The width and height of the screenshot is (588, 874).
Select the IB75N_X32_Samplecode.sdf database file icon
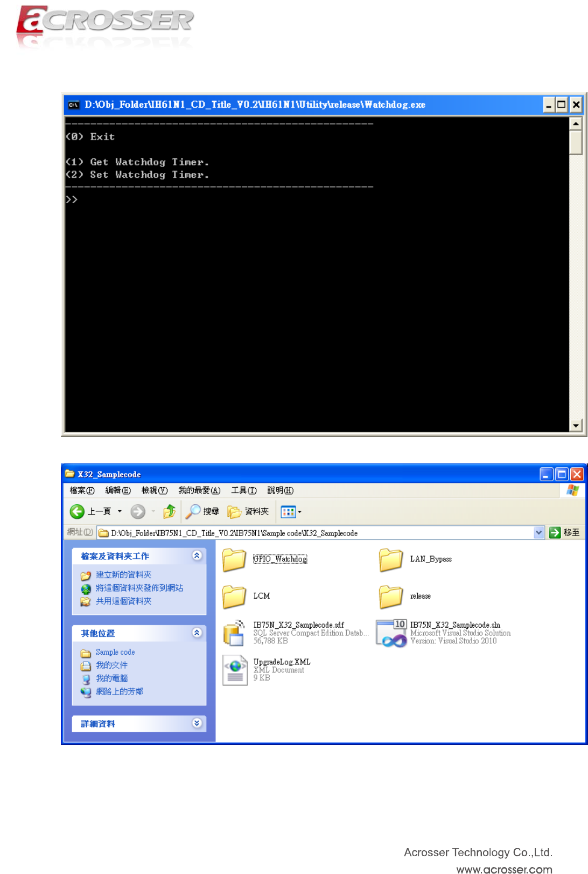(234, 633)
